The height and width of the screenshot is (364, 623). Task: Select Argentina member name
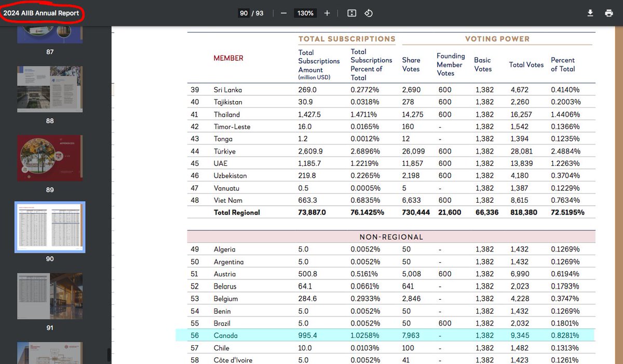click(x=228, y=262)
